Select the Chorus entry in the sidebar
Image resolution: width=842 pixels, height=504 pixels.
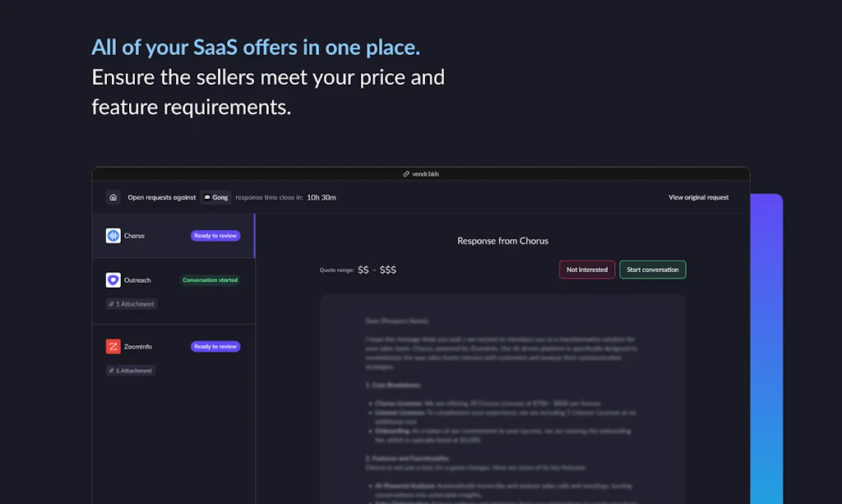click(156, 235)
